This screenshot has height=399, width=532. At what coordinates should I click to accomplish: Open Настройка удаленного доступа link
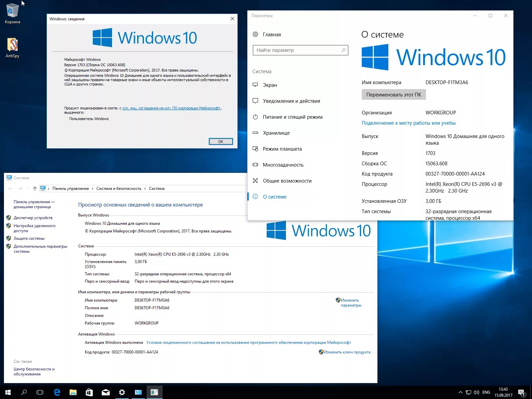(35, 228)
